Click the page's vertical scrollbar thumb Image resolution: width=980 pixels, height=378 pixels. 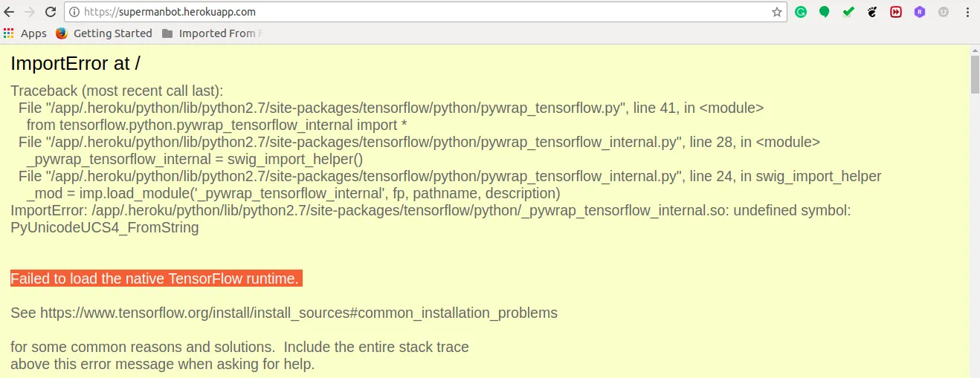click(x=975, y=74)
